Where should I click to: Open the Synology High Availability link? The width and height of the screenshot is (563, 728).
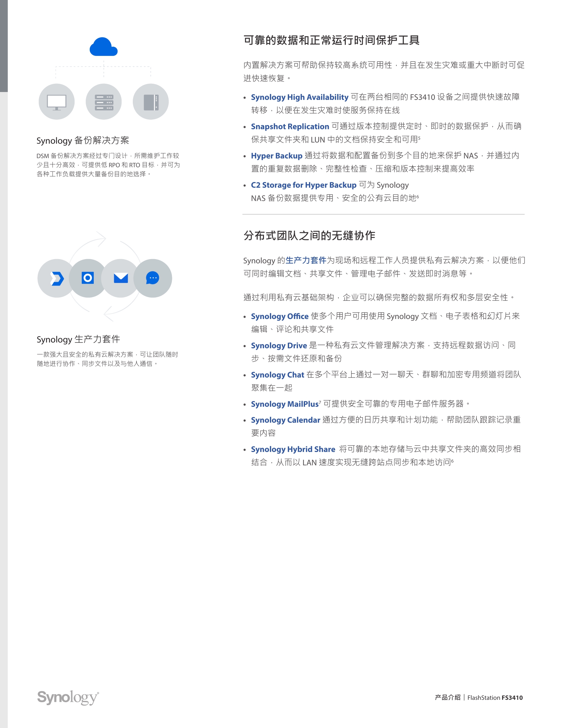point(299,97)
